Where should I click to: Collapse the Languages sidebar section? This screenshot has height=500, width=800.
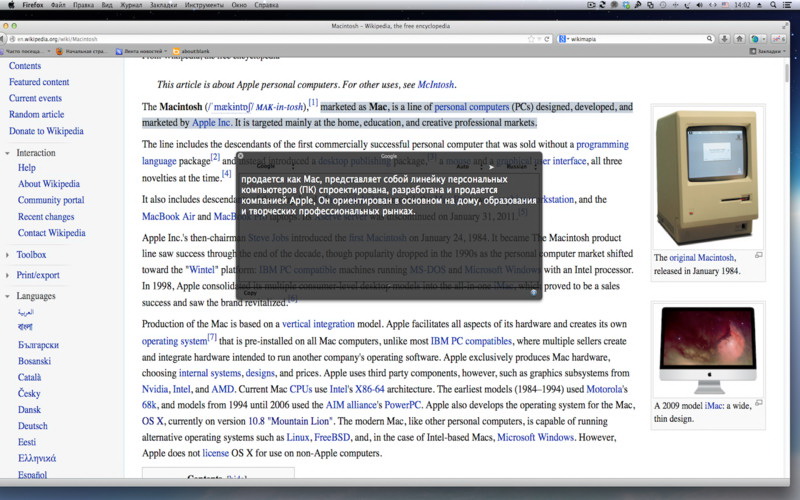tap(35, 296)
